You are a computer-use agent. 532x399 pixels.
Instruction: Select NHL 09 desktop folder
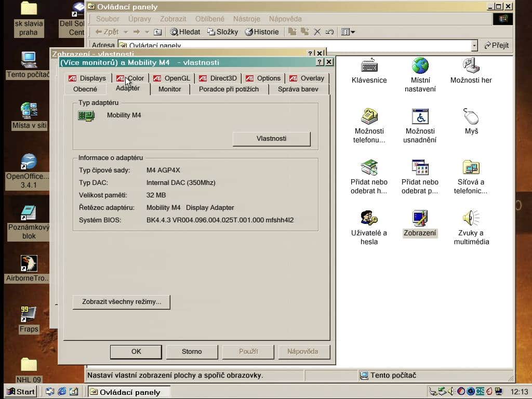(x=29, y=370)
